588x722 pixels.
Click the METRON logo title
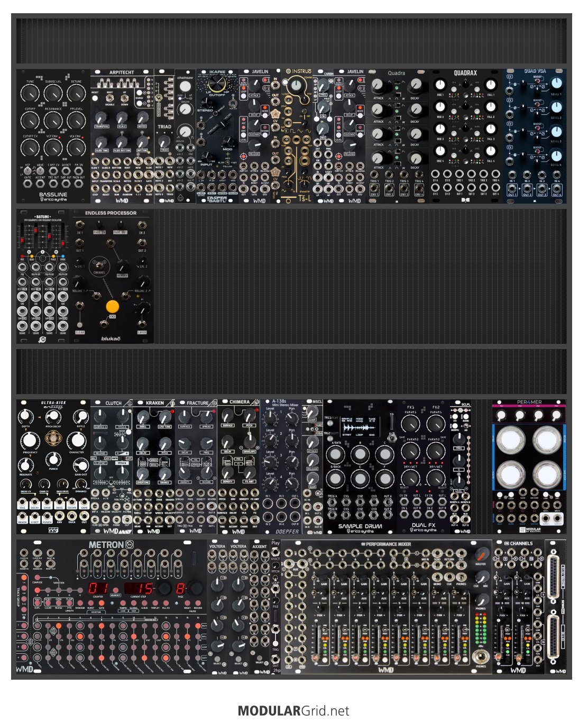pos(111,544)
